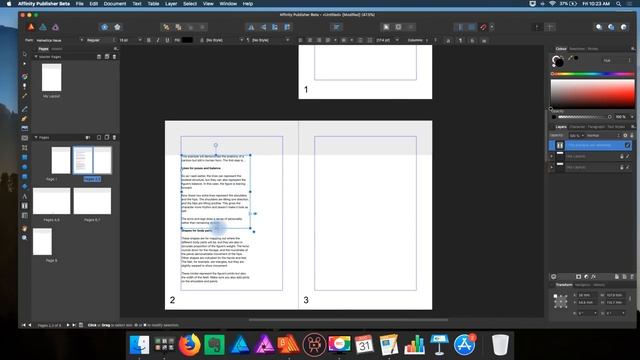This screenshot has height=360, width=640.
Task: Open the App Store from the Dock
Action: point(464,345)
